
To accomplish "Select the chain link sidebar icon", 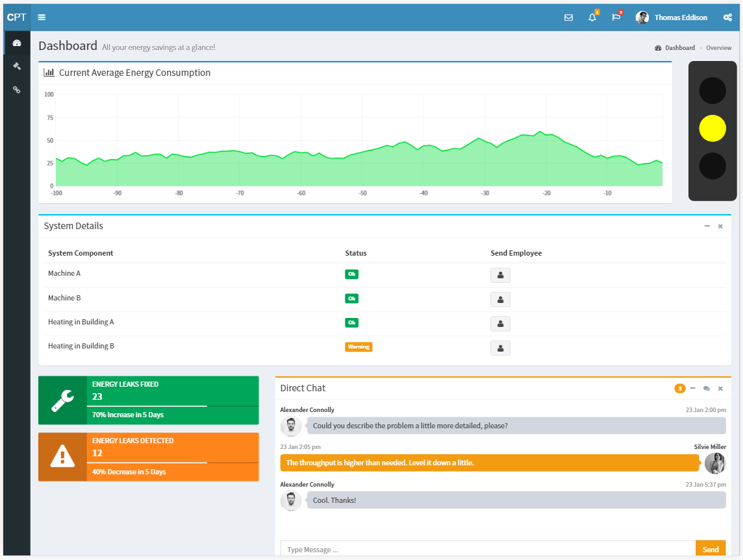I will click(17, 90).
